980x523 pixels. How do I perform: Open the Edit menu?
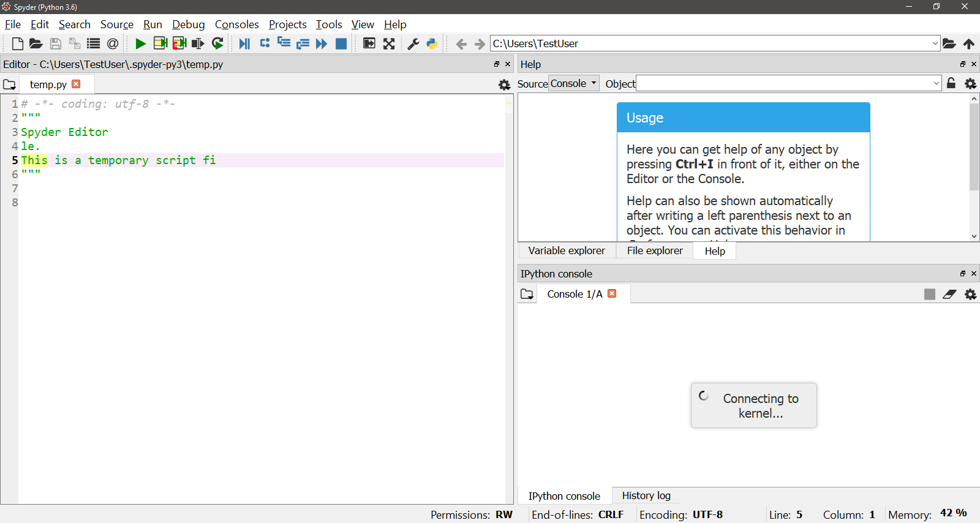(x=40, y=24)
